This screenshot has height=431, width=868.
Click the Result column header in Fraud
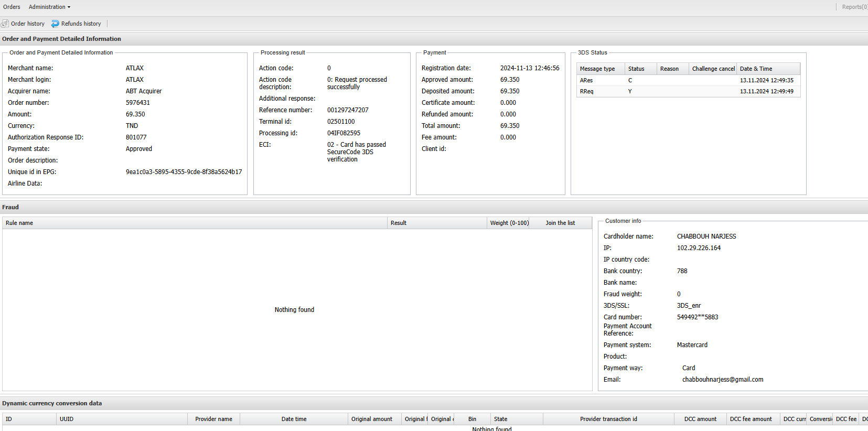tap(399, 223)
